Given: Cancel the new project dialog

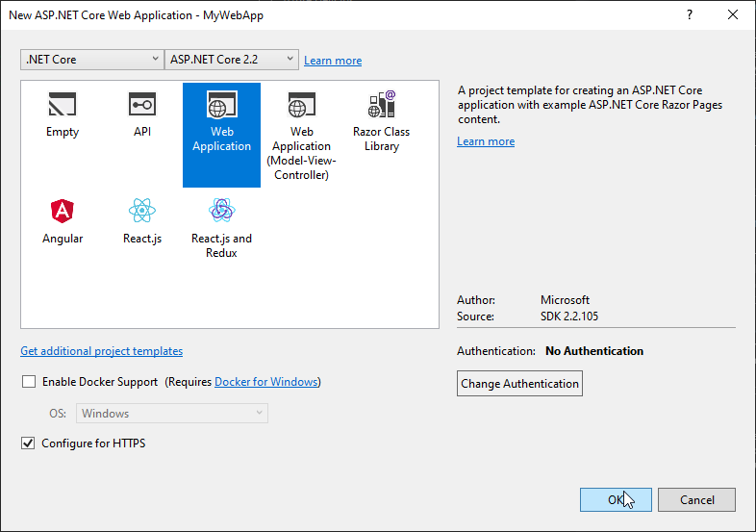Looking at the screenshot, I should 697,500.
